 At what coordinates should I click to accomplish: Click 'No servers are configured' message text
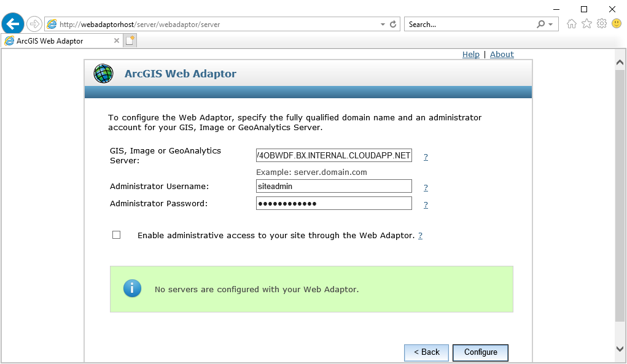click(257, 289)
